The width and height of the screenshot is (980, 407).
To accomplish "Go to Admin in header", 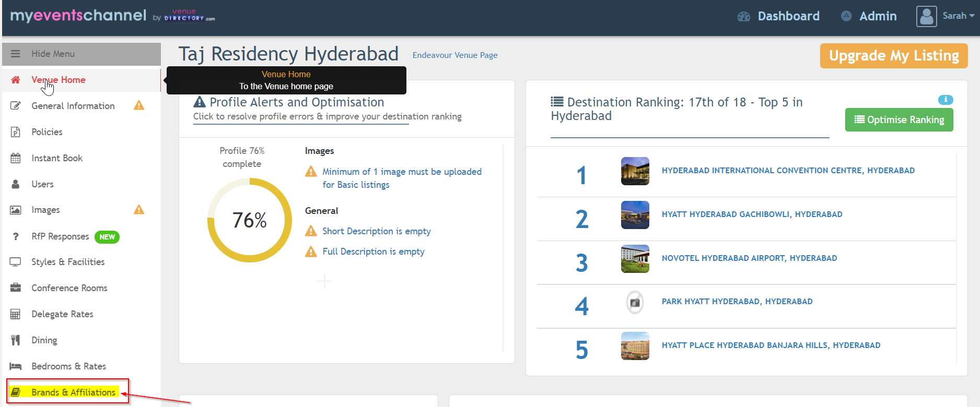I will (x=878, y=16).
